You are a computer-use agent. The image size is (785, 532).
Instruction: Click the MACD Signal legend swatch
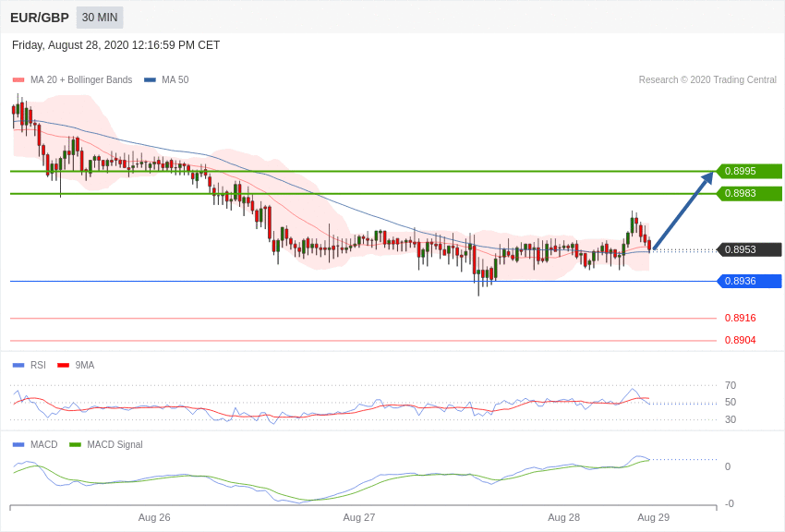(x=75, y=444)
